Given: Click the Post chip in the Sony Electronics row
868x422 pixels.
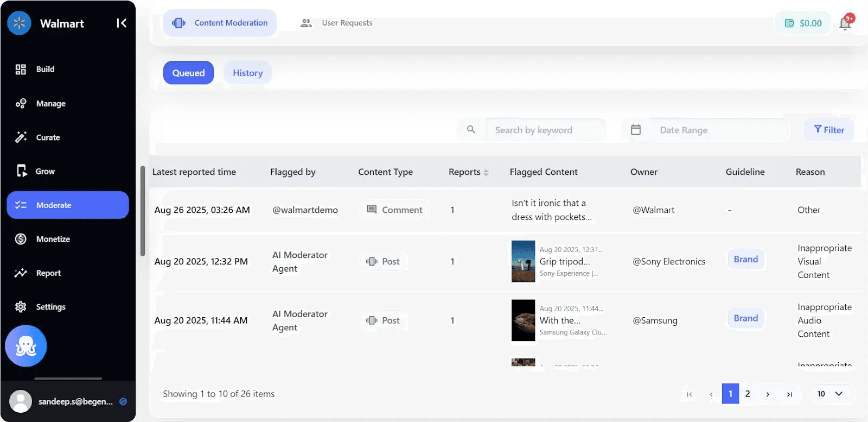Looking at the screenshot, I should 384,261.
